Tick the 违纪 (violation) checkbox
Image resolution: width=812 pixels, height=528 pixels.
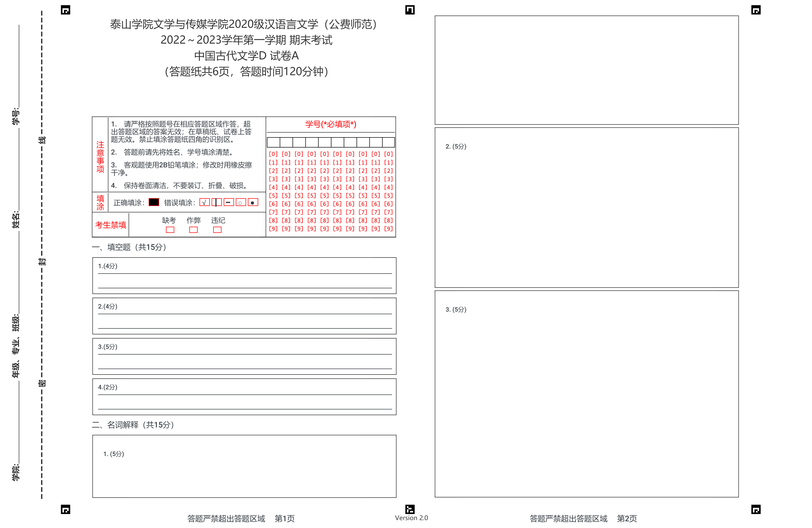coord(217,230)
